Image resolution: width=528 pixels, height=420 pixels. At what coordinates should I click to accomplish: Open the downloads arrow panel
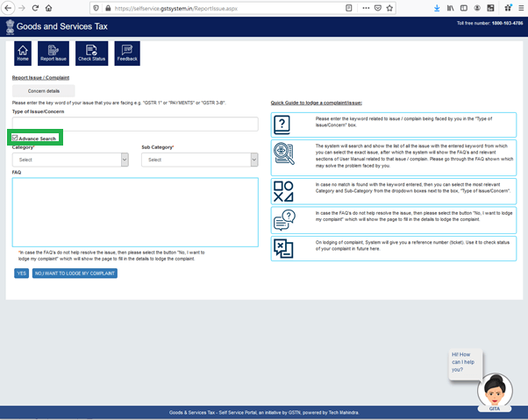437,8
